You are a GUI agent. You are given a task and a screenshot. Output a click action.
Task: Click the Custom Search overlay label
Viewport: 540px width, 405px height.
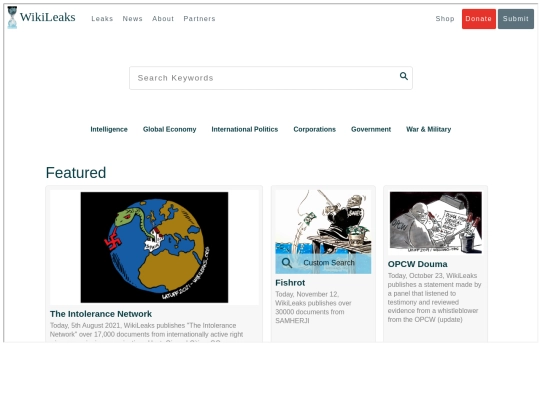(329, 263)
